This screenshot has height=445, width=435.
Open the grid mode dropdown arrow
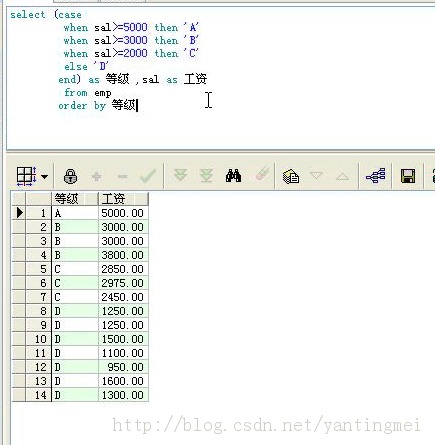tap(44, 176)
